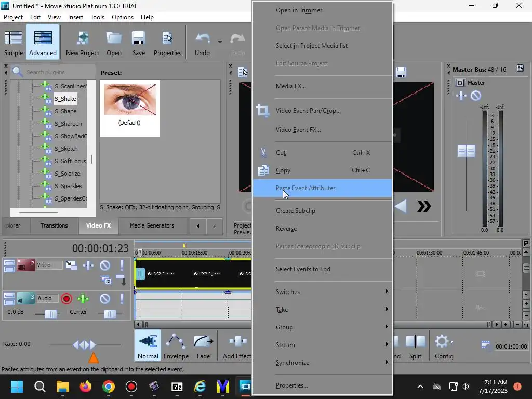Adjust the Master bus volume fader
Image resolution: width=532 pixels, height=399 pixels.
466,151
